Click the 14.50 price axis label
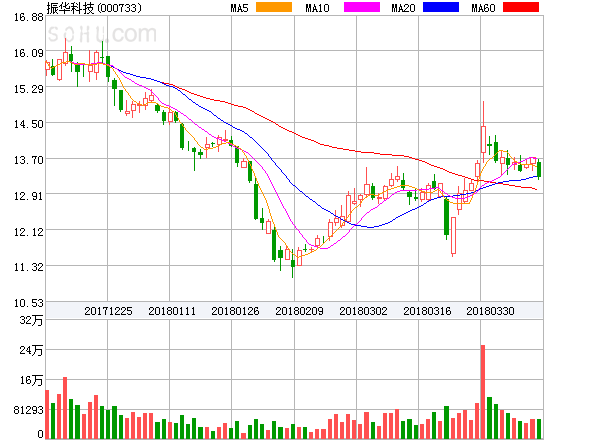Image resolution: width=600 pixels, height=440 pixels. coord(29,124)
